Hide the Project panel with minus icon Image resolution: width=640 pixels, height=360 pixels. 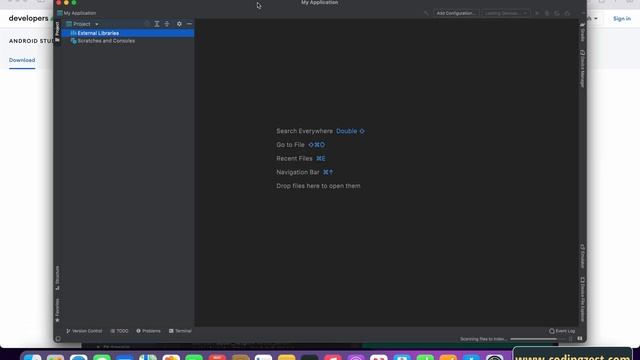click(x=189, y=24)
